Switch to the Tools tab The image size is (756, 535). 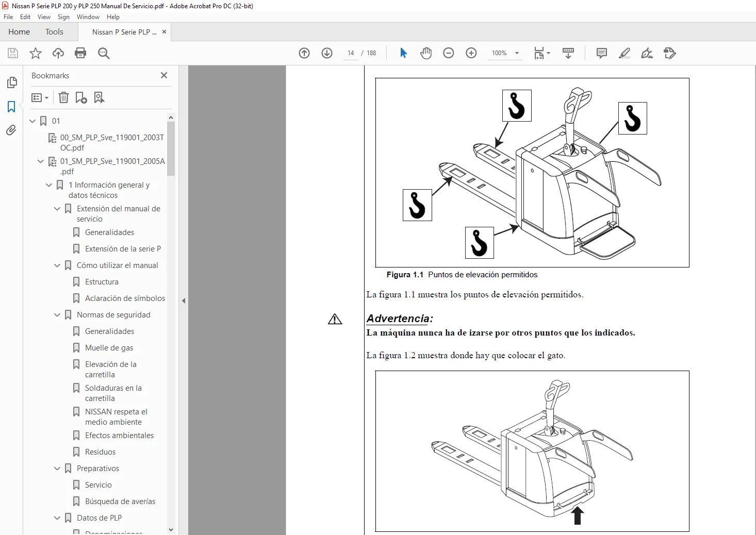[54, 32]
